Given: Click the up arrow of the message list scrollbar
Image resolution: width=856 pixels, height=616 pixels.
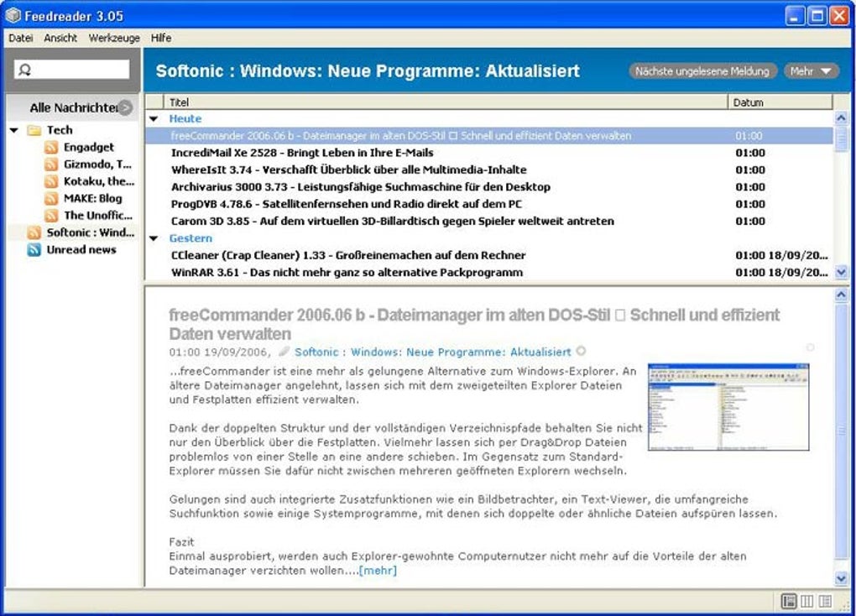Looking at the screenshot, I should coord(841,118).
